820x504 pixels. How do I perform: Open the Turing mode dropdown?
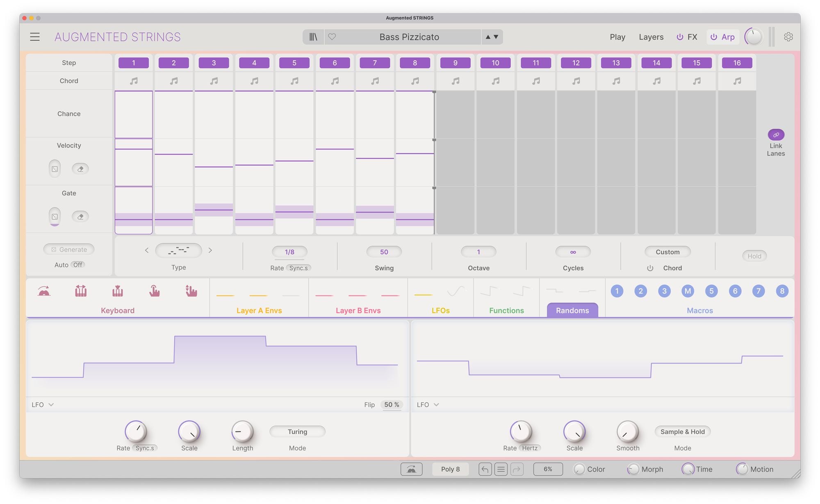coord(297,431)
